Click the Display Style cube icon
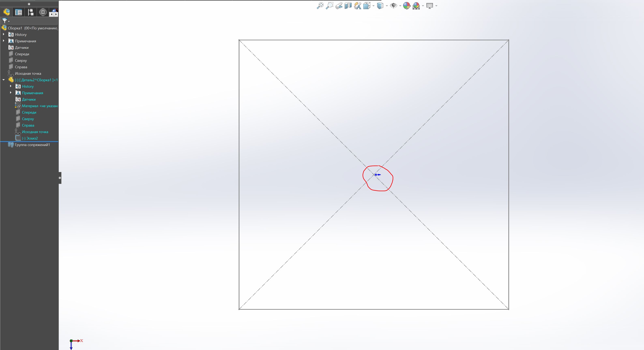Screen dimensions: 644x350 [380, 6]
